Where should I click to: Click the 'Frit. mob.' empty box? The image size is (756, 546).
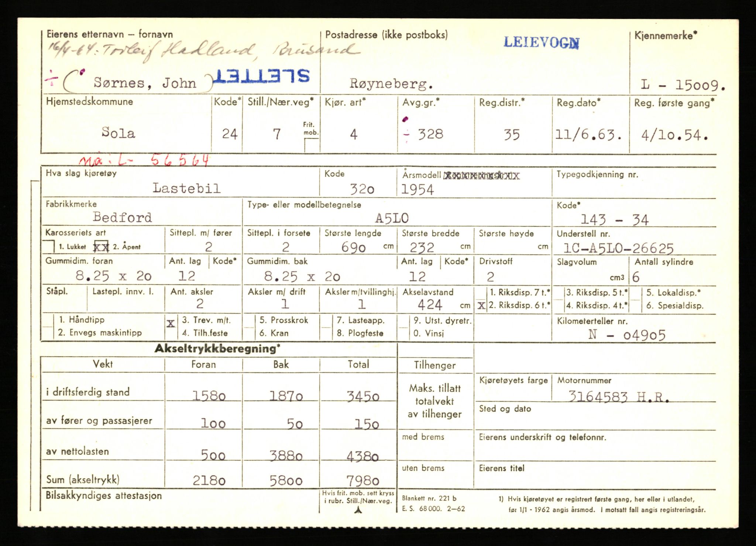click(312, 145)
